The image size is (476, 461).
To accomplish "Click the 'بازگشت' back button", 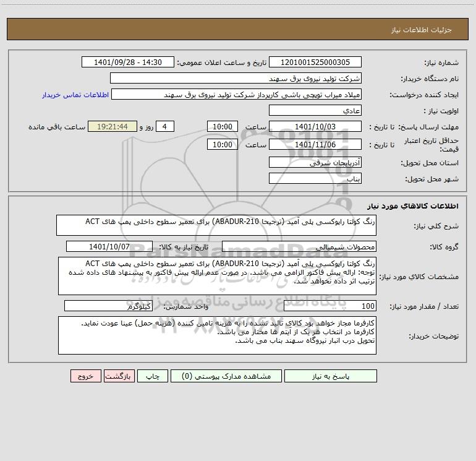I will point(119,376).
